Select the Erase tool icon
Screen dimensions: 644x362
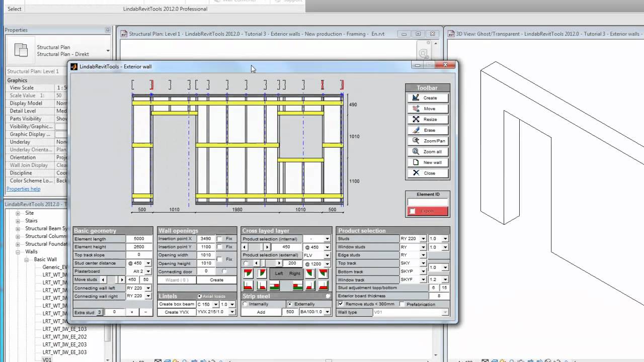coord(416,130)
